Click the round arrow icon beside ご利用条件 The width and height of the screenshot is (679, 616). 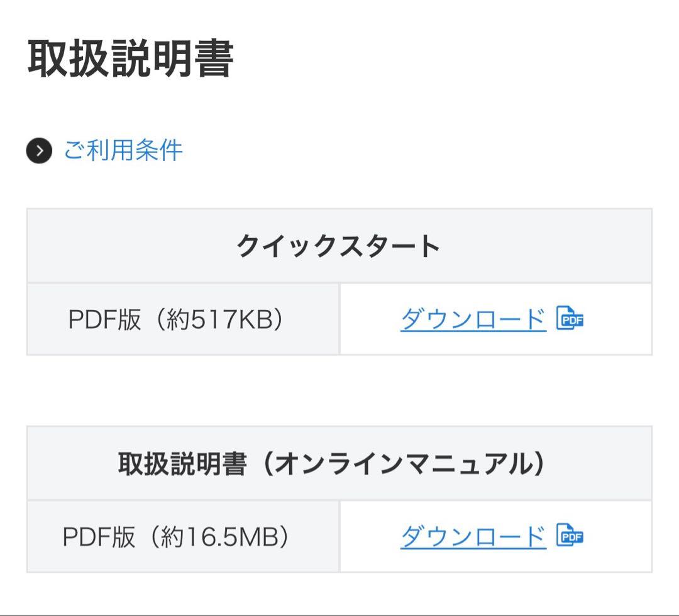coord(39,151)
